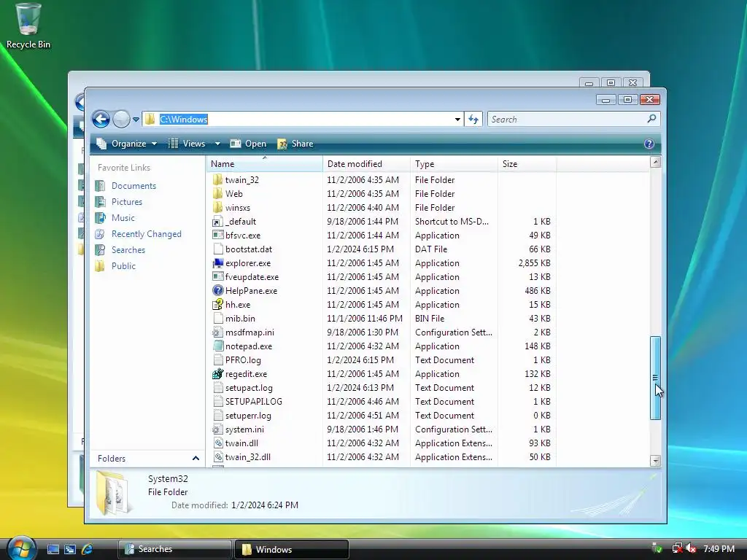Select the twain_32 folder icon
This screenshot has height=560, width=747.
pyautogui.click(x=217, y=179)
